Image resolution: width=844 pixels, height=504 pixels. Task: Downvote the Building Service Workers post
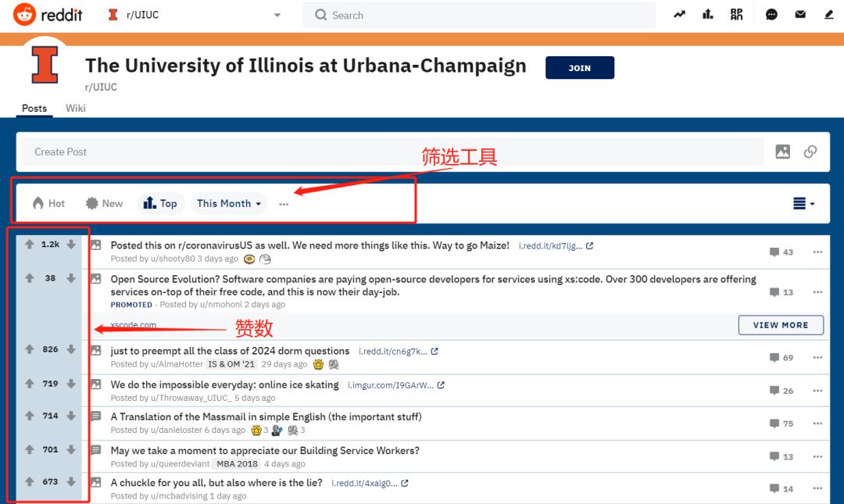[71, 449]
